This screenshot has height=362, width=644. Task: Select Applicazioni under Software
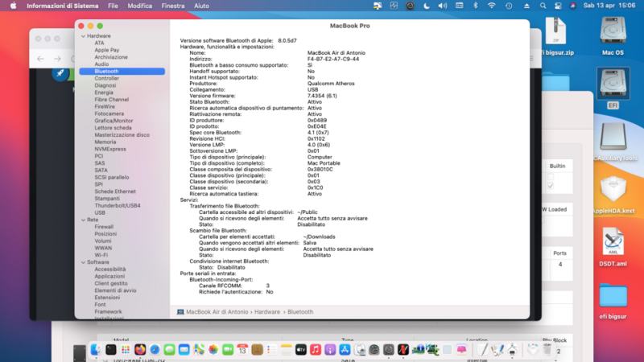click(x=109, y=276)
